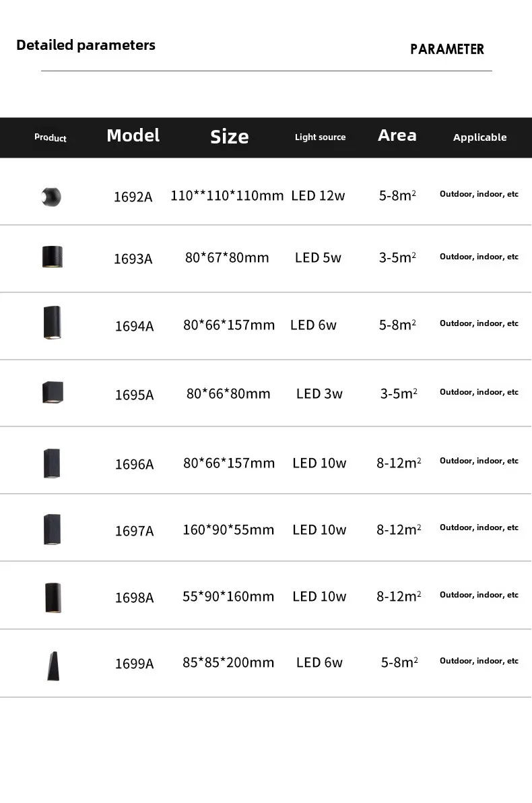Select the tapered 1699A lamp image
The height and width of the screenshot is (803, 532).
pyautogui.click(x=53, y=666)
